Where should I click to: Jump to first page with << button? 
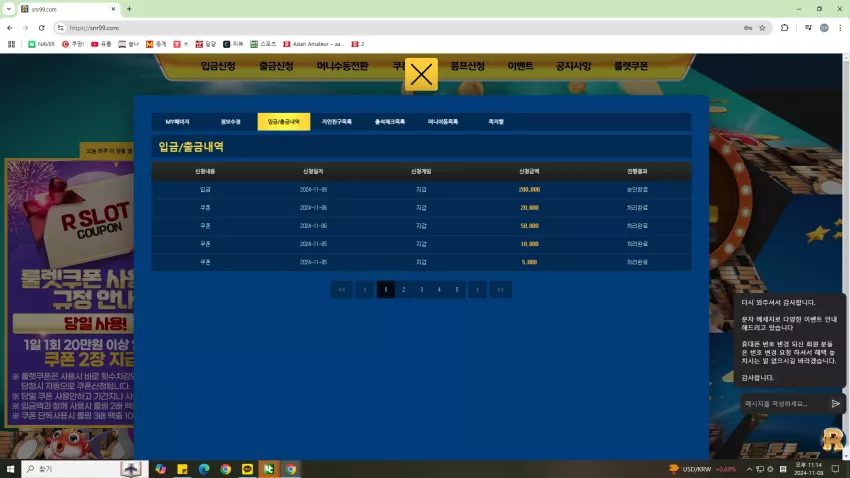point(342,289)
